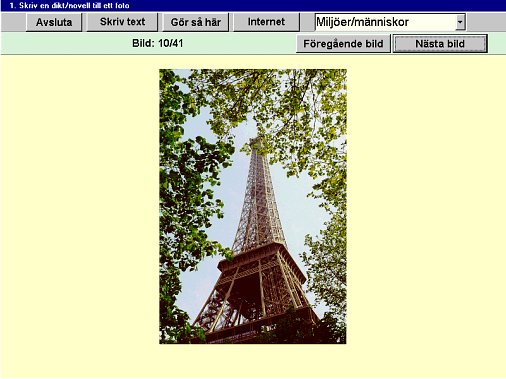Click the Bild: 10/41 counter label
This screenshot has width=506, height=379.
pos(157,43)
